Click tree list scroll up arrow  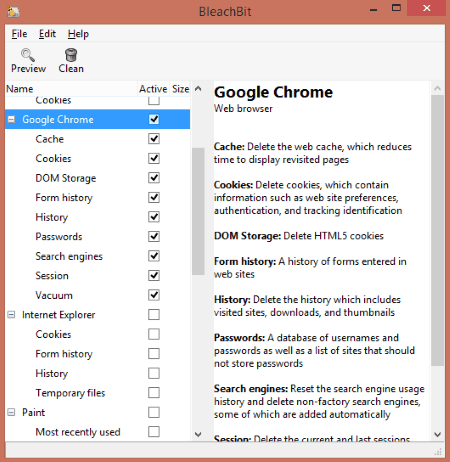click(x=198, y=89)
